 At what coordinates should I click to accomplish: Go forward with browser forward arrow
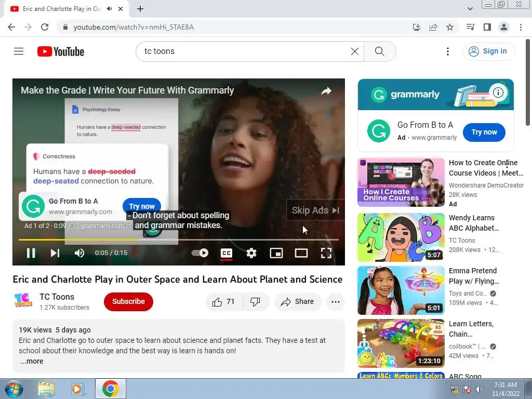28,27
